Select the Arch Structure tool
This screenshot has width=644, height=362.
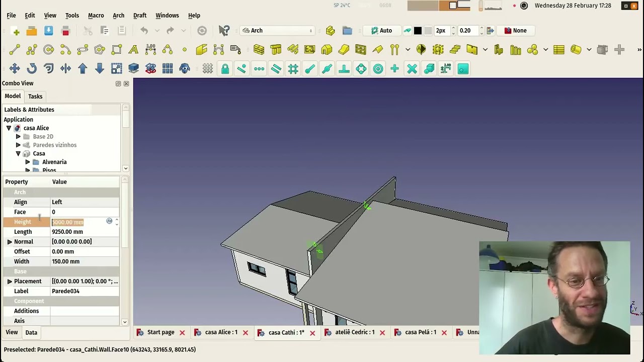tap(276, 49)
